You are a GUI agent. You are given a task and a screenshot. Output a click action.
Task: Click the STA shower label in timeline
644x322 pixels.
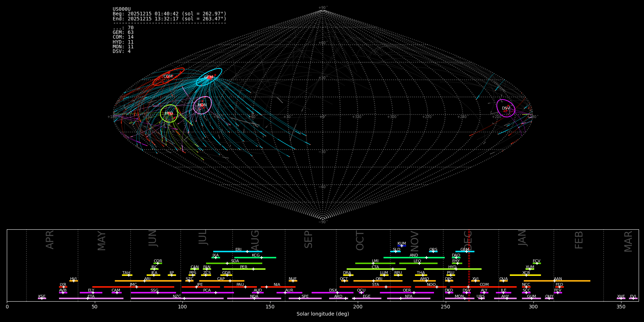[375, 285]
